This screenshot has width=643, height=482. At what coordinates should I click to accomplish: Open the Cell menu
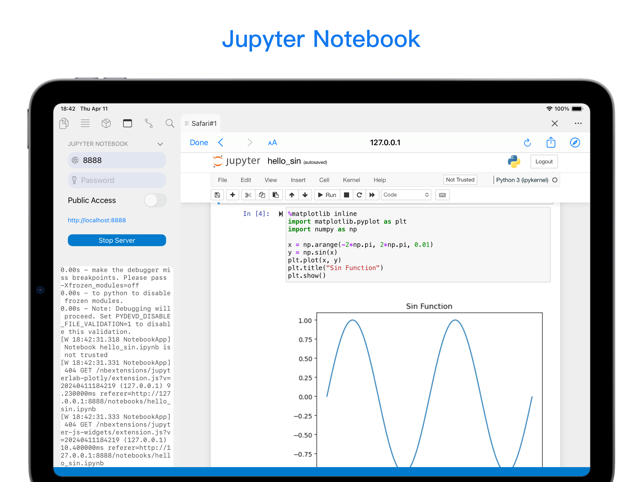tap(324, 180)
